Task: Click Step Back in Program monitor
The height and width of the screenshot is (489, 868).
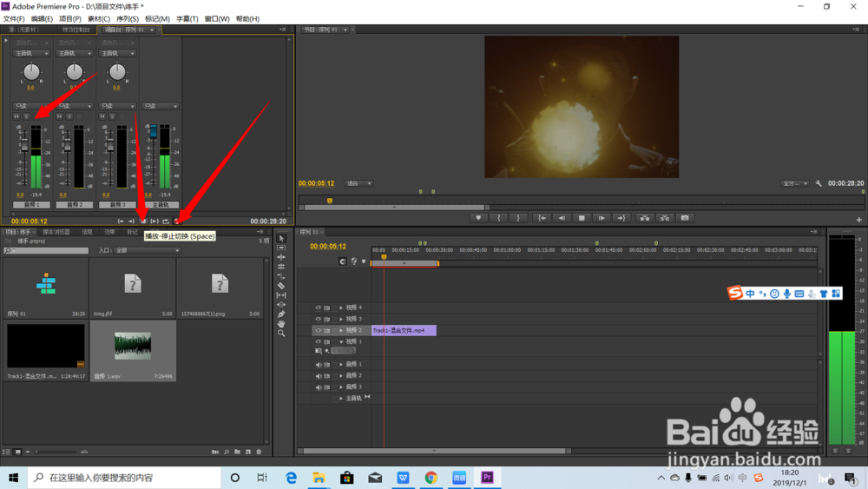Action: click(562, 218)
